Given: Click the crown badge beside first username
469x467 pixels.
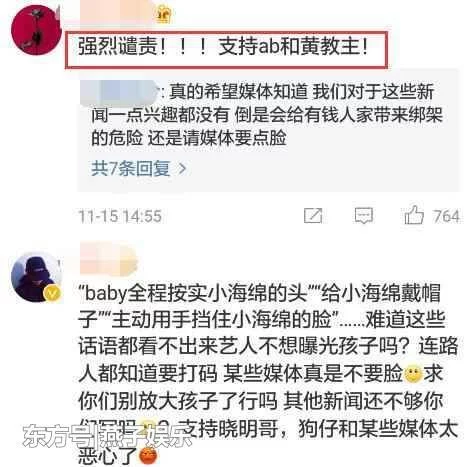Looking at the screenshot, I should click(x=164, y=15).
